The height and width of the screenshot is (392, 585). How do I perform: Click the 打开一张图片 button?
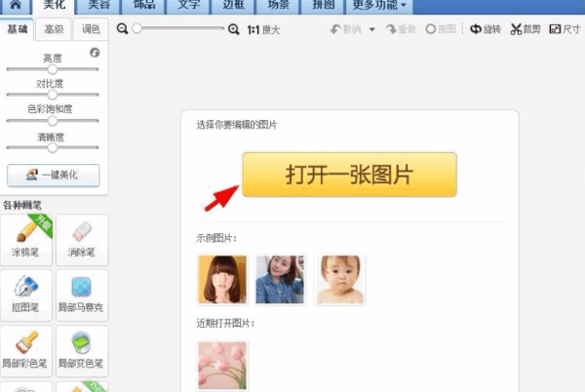coord(349,175)
